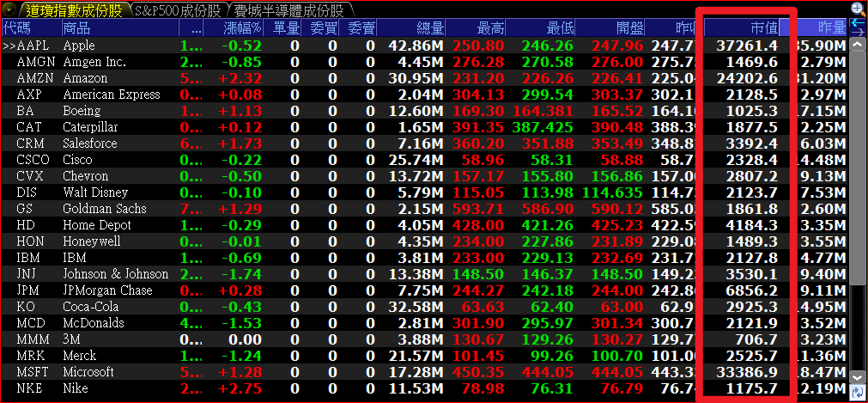Select the Coca-Cola product name
Viewport: 868px width, 403px height.
pos(91,307)
